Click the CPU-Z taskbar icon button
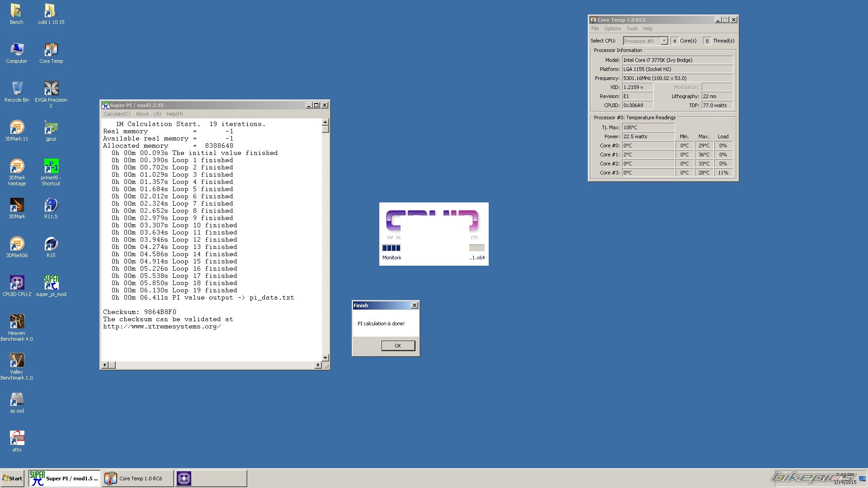 click(211, 478)
